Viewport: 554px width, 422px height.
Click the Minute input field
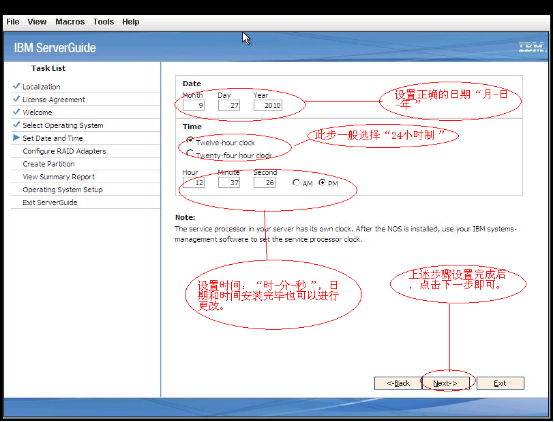[x=229, y=182]
